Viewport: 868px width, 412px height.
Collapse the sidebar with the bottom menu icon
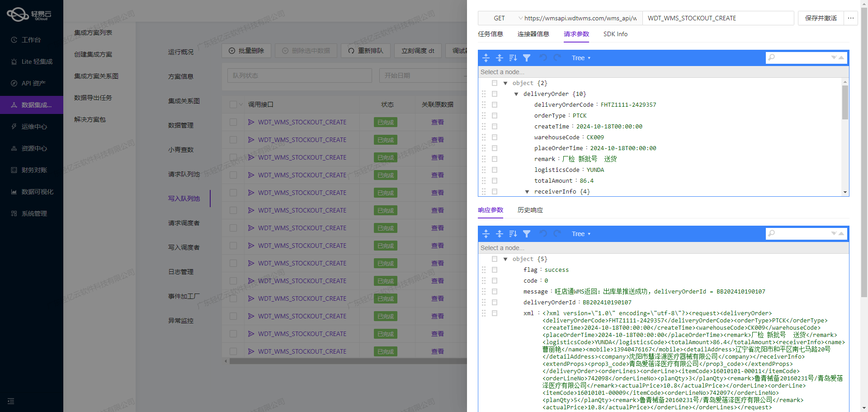click(x=11, y=401)
